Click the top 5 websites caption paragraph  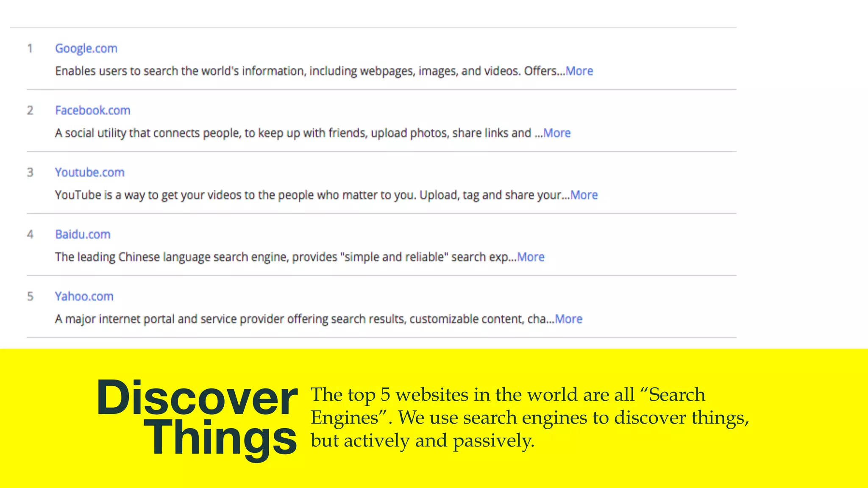coord(529,417)
